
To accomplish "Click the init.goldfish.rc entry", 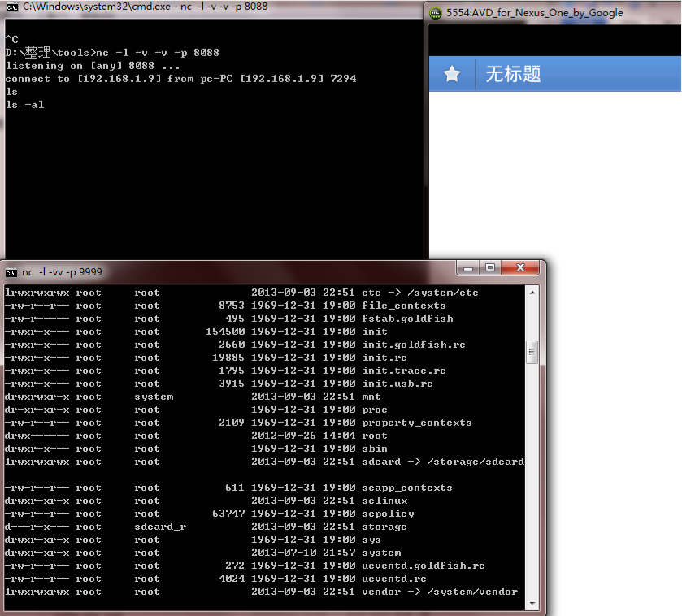I will 413,345.
